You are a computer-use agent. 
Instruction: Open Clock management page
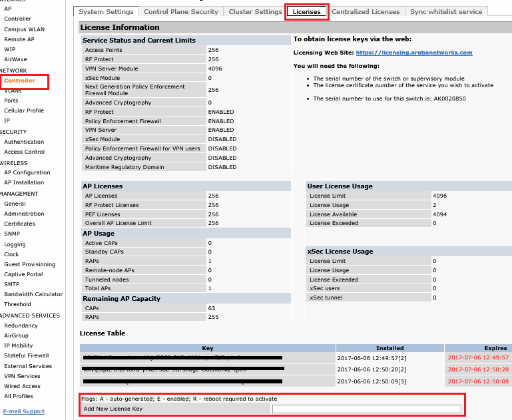tap(11, 254)
